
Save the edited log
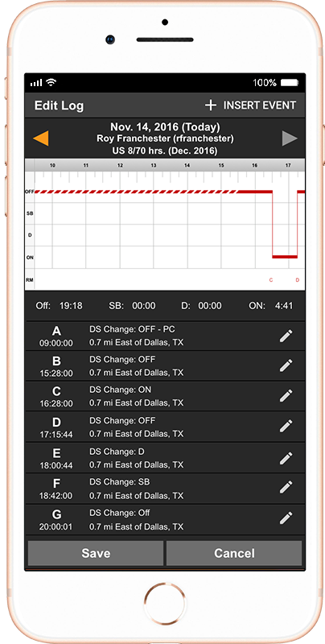pos(96,553)
